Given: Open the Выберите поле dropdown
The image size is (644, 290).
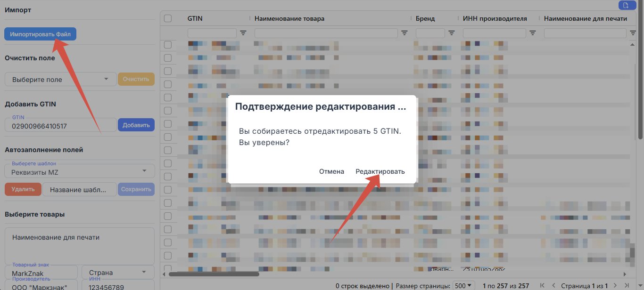Looking at the screenshot, I should pyautogui.click(x=60, y=79).
